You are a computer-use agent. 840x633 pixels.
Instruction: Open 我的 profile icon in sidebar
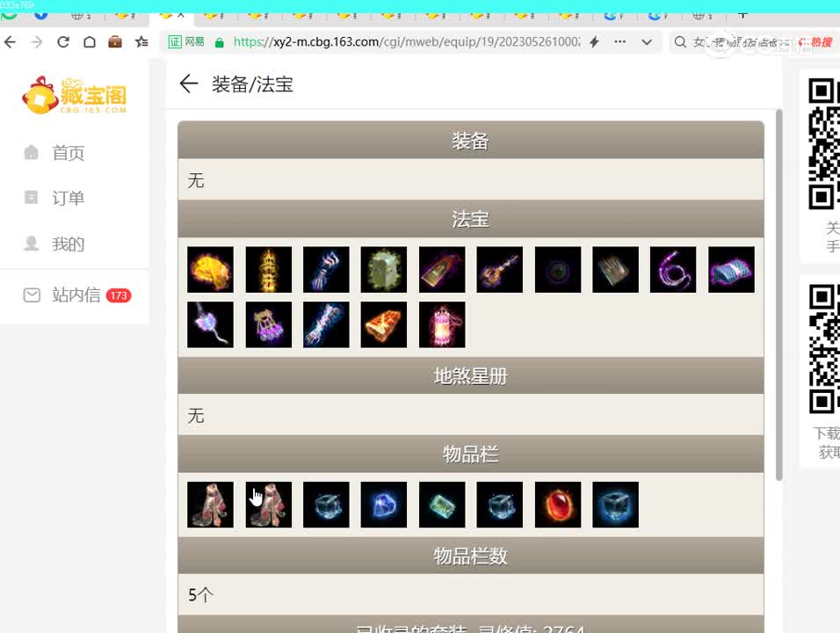[32, 244]
